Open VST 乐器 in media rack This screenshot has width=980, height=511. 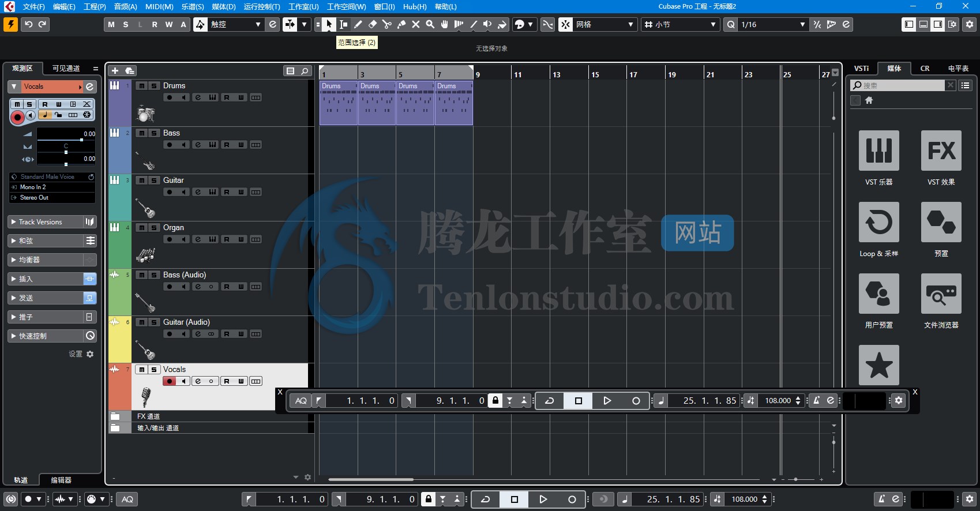click(878, 151)
